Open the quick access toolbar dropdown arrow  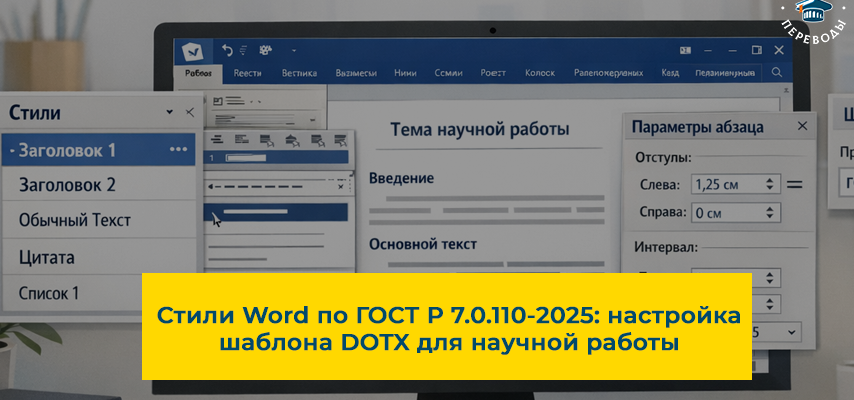click(295, 49)
